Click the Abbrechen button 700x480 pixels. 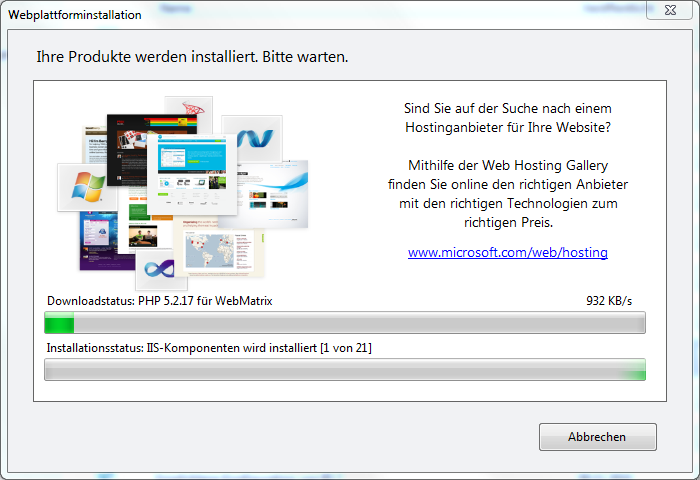pos(597,437)
